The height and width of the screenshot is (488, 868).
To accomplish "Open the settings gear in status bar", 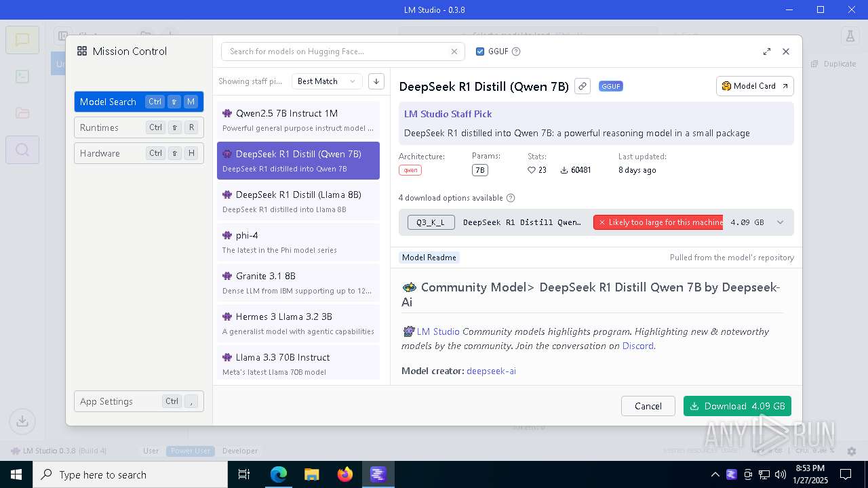I will (852, 451).
